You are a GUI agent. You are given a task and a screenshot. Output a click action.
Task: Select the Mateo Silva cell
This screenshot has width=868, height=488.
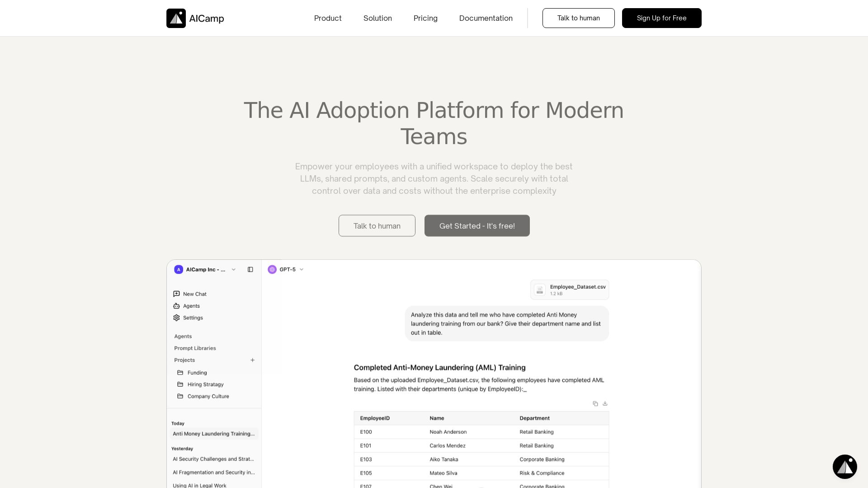click(443, 473)
